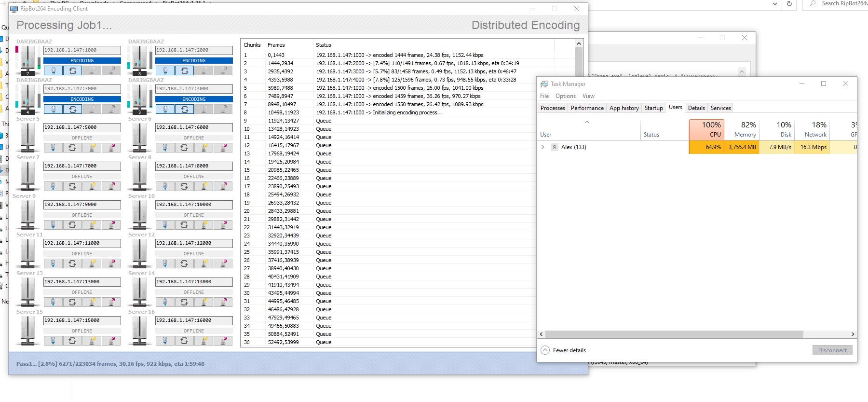This screenshot has width=868, height=402.
Task: Click the circular arrows icon for Server 5
Action: coord(72,148)
